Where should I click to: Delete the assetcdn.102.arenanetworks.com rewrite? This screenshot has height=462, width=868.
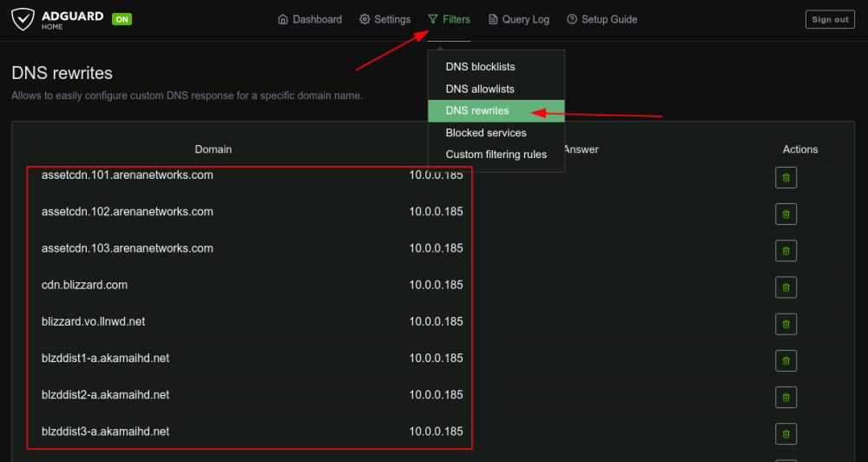point(786,214)
